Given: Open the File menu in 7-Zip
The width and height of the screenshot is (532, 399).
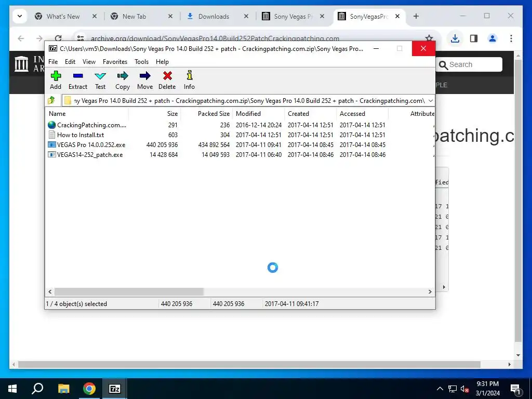Looking at the screenshot, I should 53,62.
